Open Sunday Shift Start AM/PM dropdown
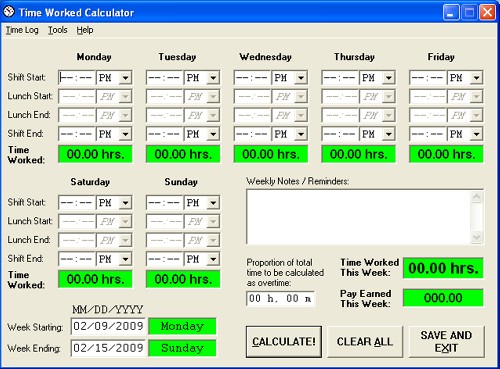 213,203
